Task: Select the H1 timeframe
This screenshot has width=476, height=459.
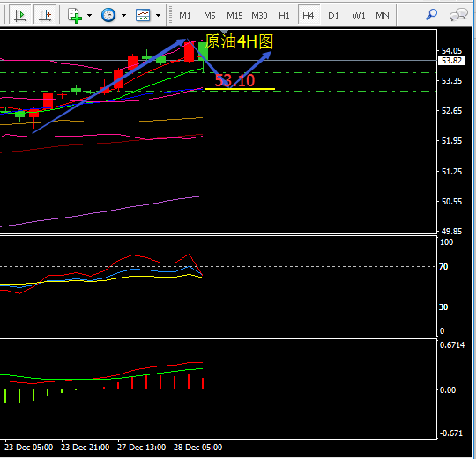Action: (x=284, y=15)
